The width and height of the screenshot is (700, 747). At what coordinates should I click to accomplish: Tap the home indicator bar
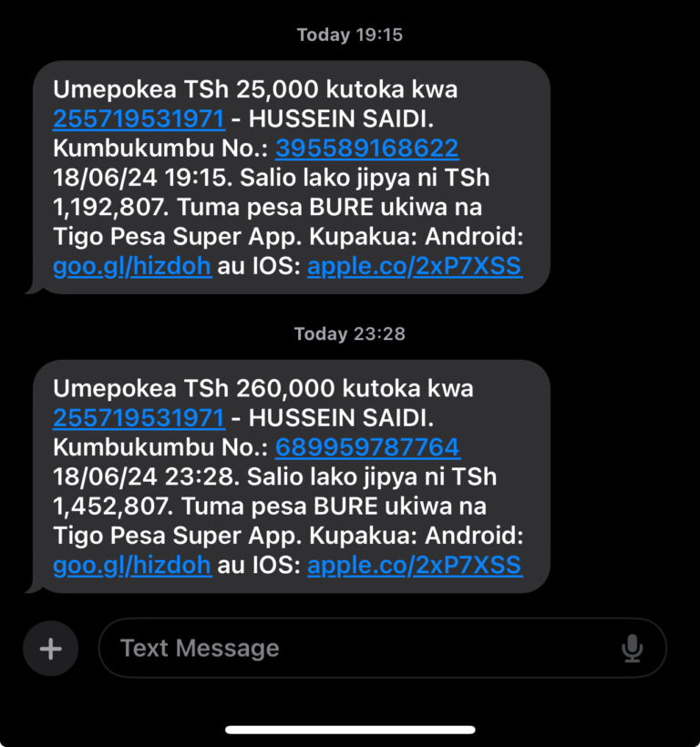point(350,730)
